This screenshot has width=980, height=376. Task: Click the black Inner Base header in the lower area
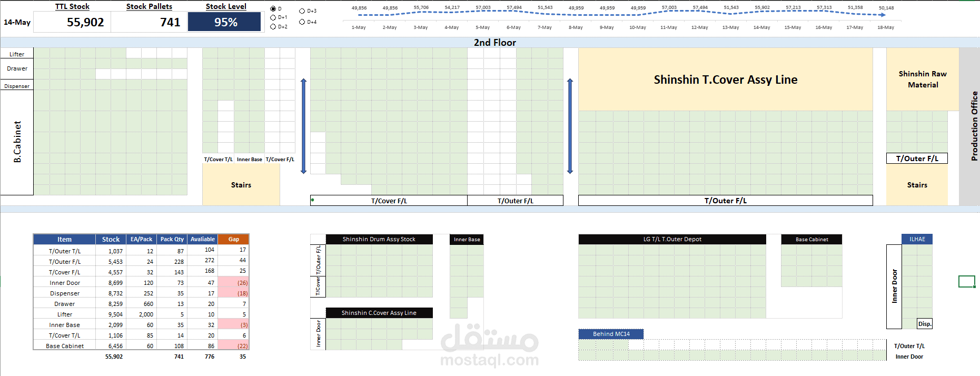coord(467,239)
